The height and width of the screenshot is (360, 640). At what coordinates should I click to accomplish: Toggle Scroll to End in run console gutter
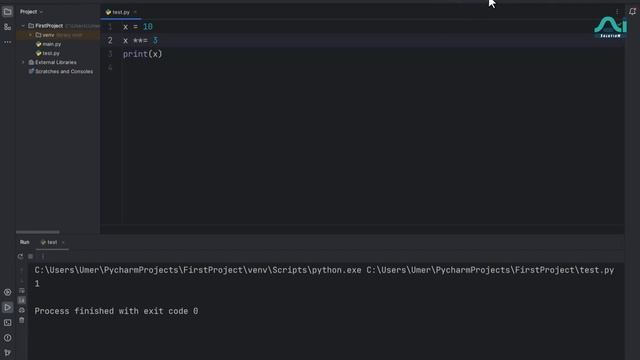[x=22, y=300]
